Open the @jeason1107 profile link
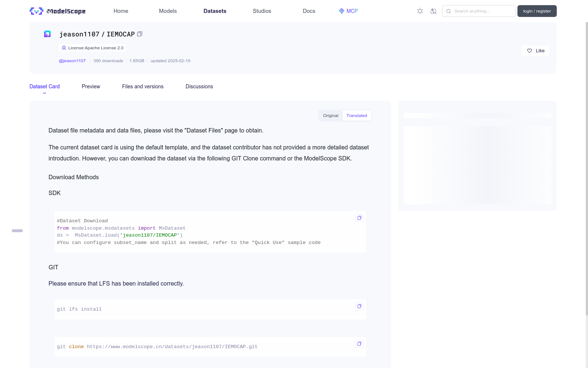This screenshot has width=588, height=368. [72, 61]
